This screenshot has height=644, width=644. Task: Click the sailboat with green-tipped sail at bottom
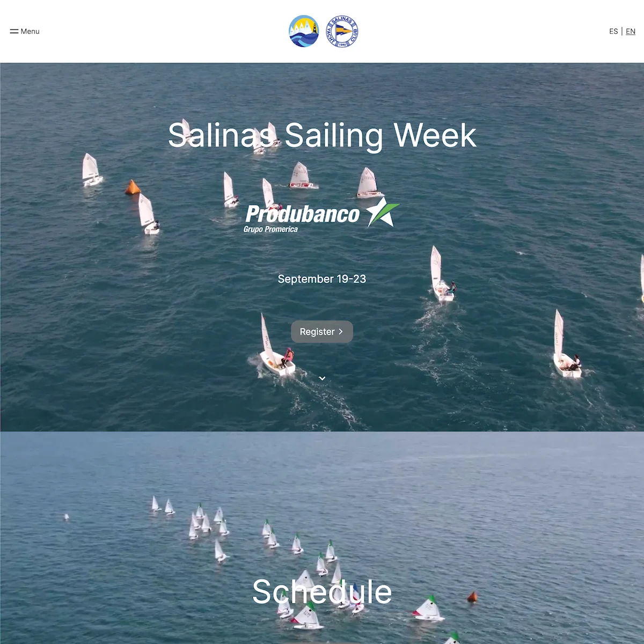point(453,638)
